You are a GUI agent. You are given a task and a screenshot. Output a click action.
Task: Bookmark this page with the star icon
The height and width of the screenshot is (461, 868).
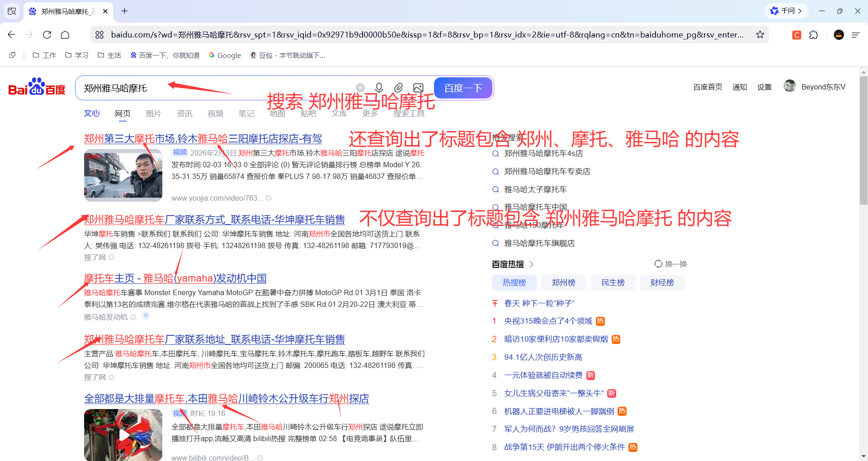760,35
